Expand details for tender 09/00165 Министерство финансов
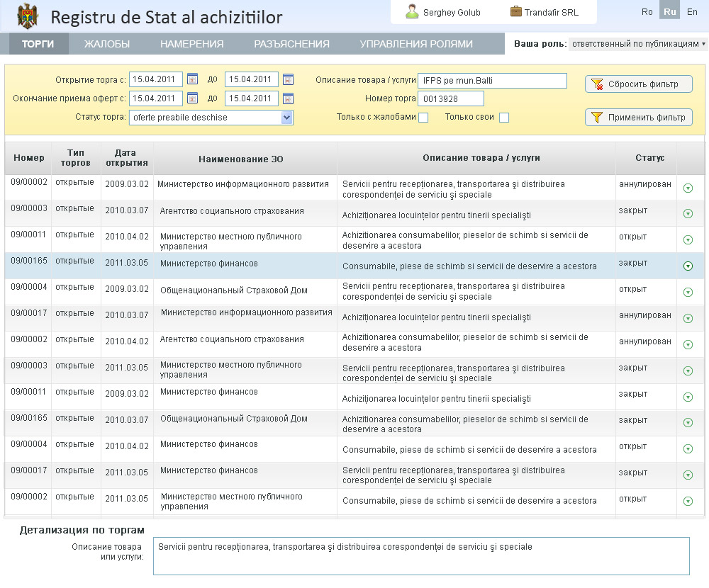Image resolution: width=709 pixels, height=588 pixels. pos(688,266)
